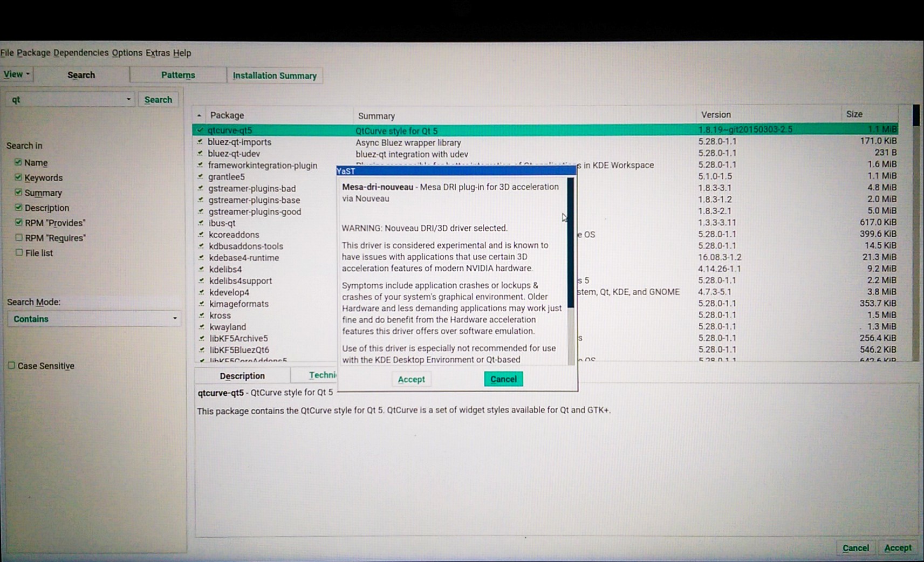Click the status icon for kdevelop4

click(201, 292)
